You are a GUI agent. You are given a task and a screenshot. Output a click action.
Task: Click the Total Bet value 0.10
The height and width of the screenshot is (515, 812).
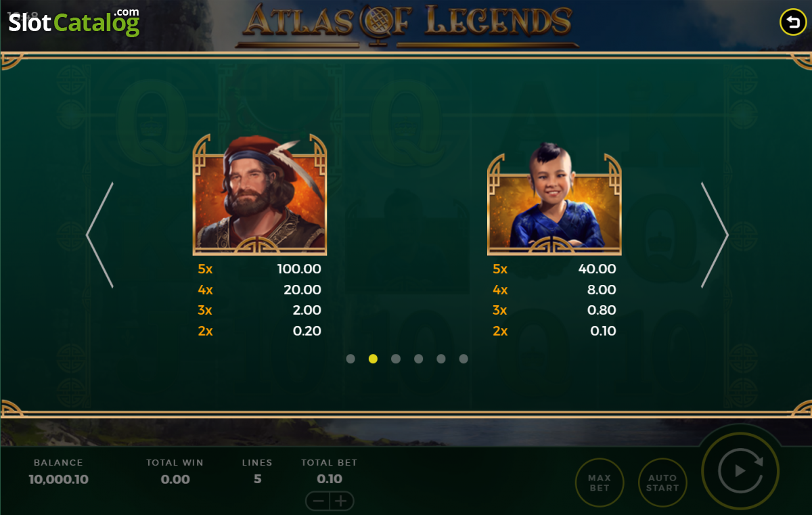(x=330, y=479)
